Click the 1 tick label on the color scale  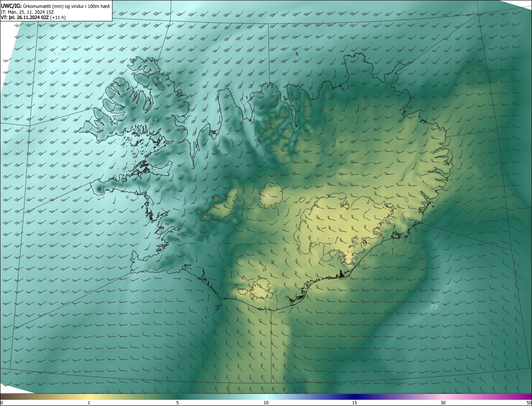coord(89,403)
